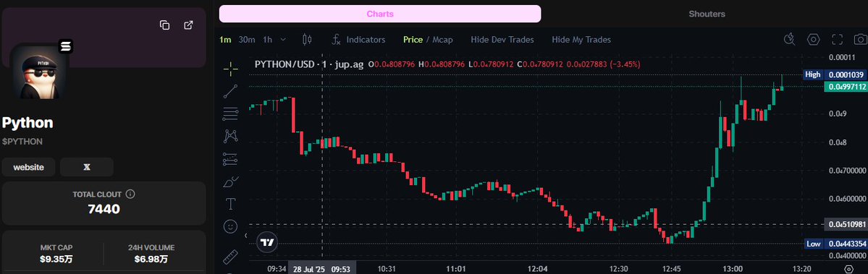
Task: Select the trend line drawing tool
Action: [231, 91]
